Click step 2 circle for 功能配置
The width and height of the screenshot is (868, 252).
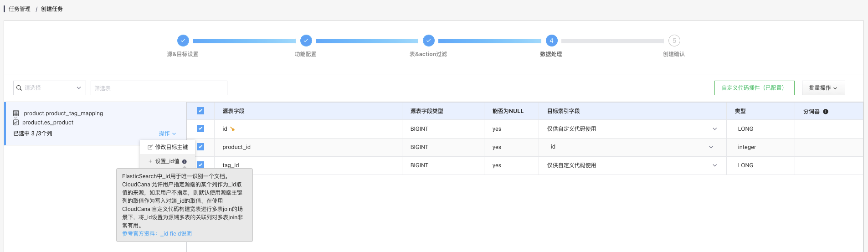[306, 41]
